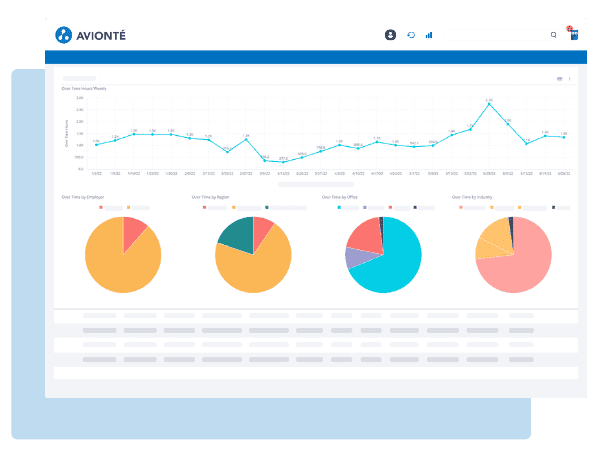Click the grid view icon in chart panel header

559,79
